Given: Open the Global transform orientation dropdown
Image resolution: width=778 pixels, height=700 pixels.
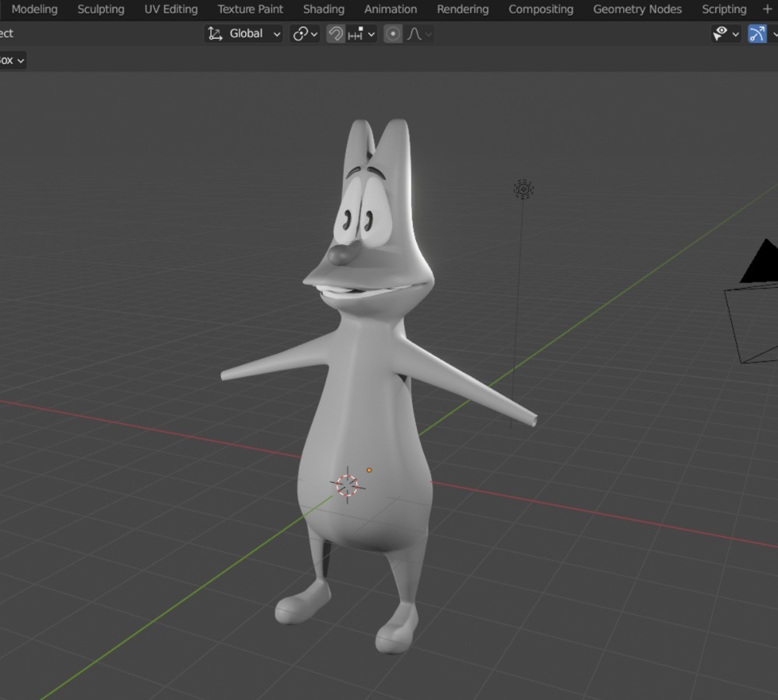Looking at the screenshot, I should pyautogui.click(x=244, y=33).
